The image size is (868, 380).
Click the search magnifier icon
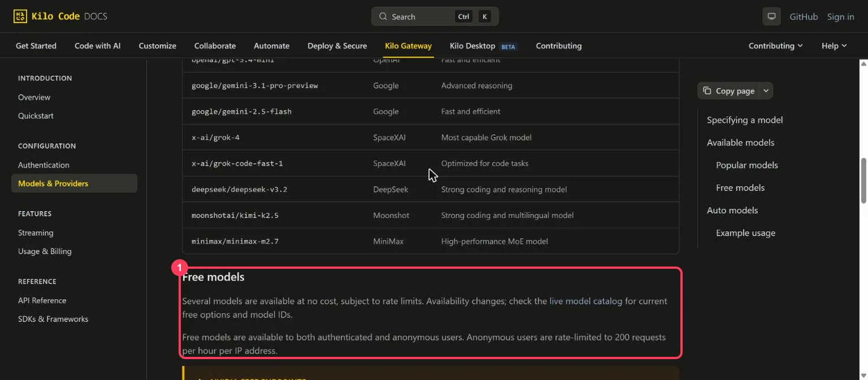(x=383, y=16)
